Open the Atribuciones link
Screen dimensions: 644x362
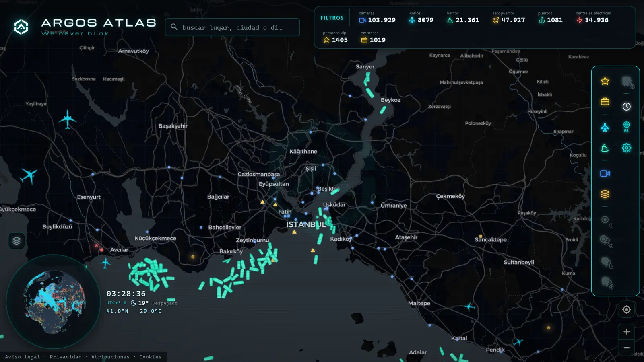(110, 357)
